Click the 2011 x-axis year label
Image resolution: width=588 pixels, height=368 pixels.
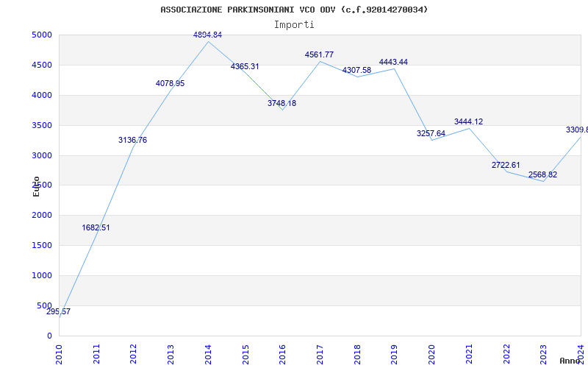(x=96, y=354)
